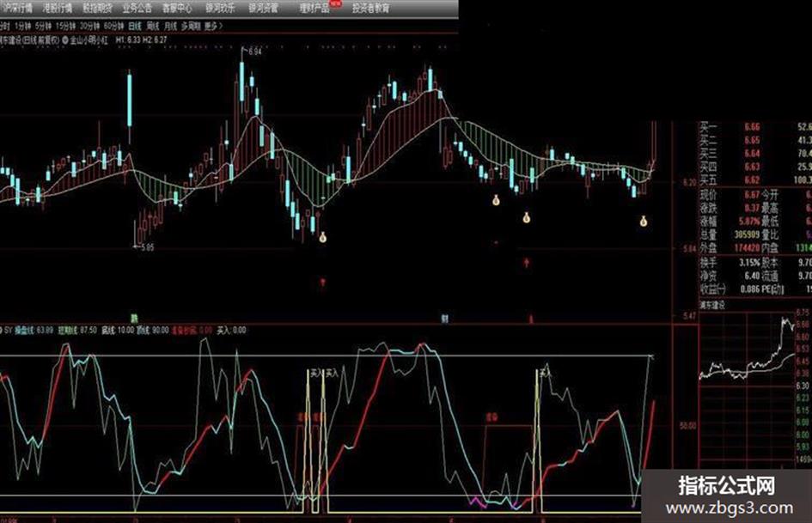Open the 港股行情 menu

58,8
